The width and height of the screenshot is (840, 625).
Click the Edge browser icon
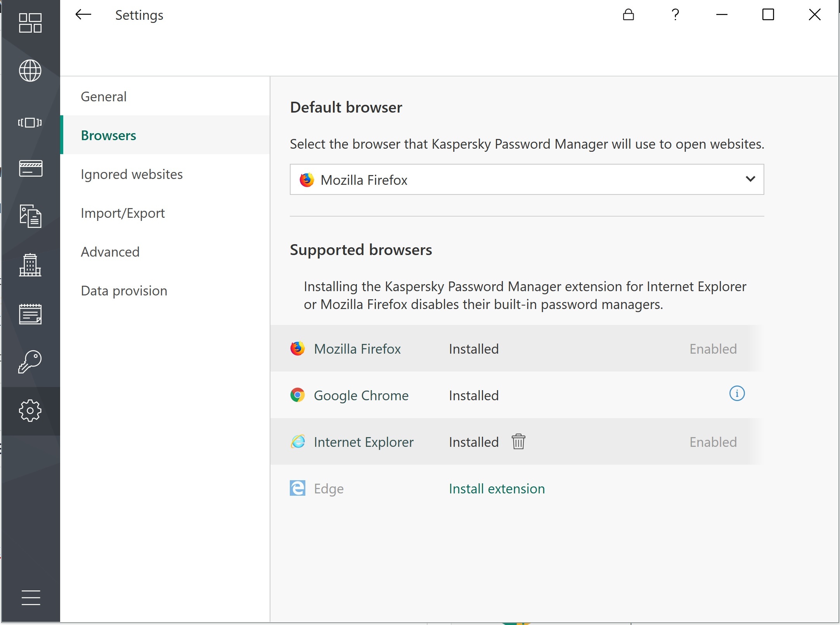[x=298, y=488]
